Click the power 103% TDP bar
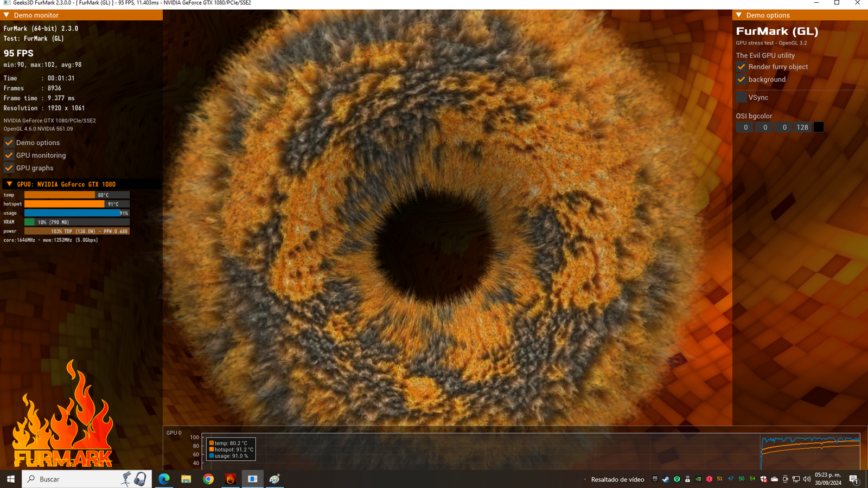The height and width of the screenshot is (488, 868). [77, 231]
